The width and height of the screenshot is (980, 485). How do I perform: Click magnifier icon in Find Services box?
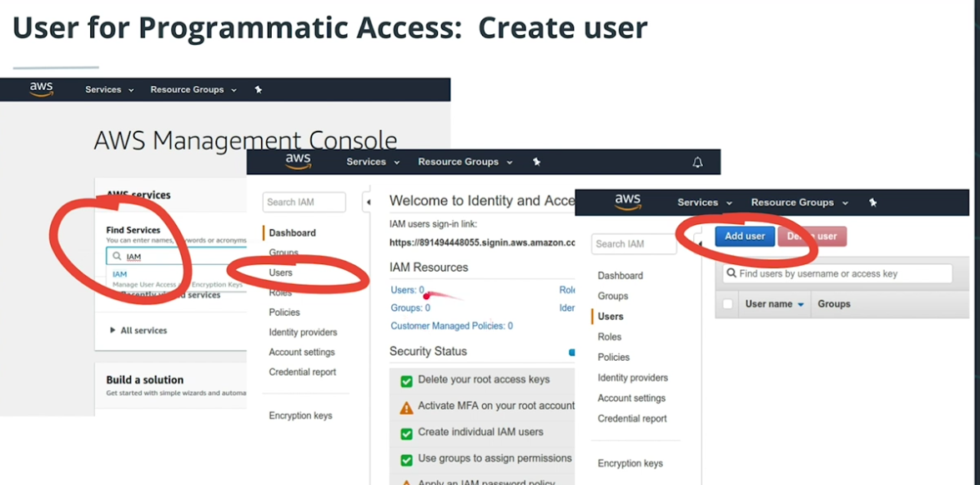(x=116, y=257)
